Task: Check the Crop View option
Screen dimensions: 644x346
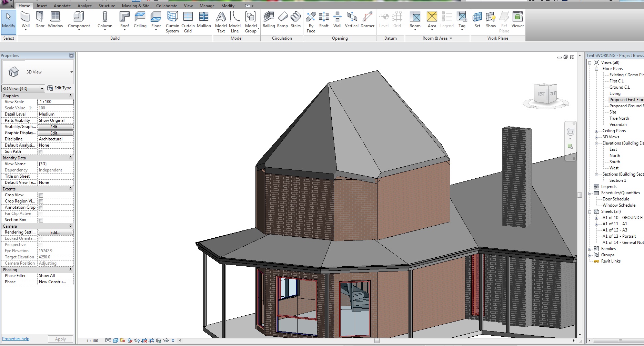Action: (41, 195)
